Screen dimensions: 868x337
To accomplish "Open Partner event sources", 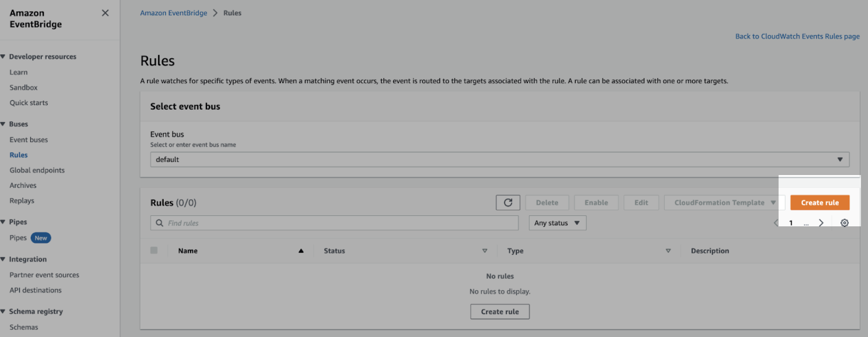I will pos(44,275).
